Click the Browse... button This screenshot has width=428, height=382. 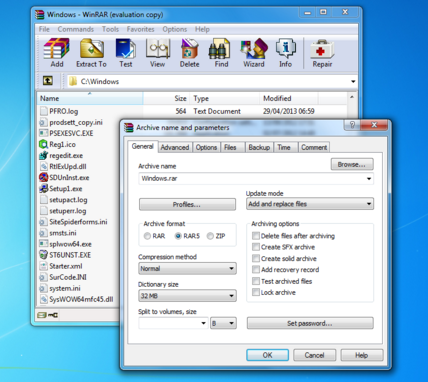pyautogui.click(x=352, y=164)
